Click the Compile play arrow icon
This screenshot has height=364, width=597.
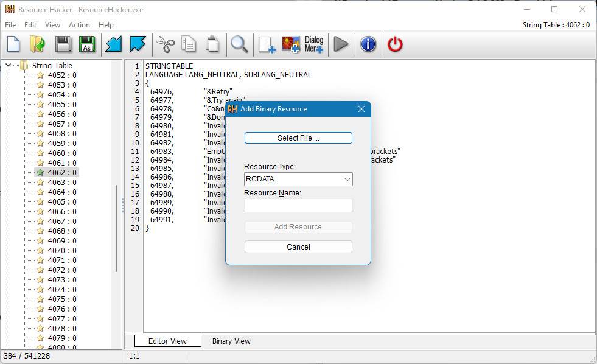pos(341,44)
